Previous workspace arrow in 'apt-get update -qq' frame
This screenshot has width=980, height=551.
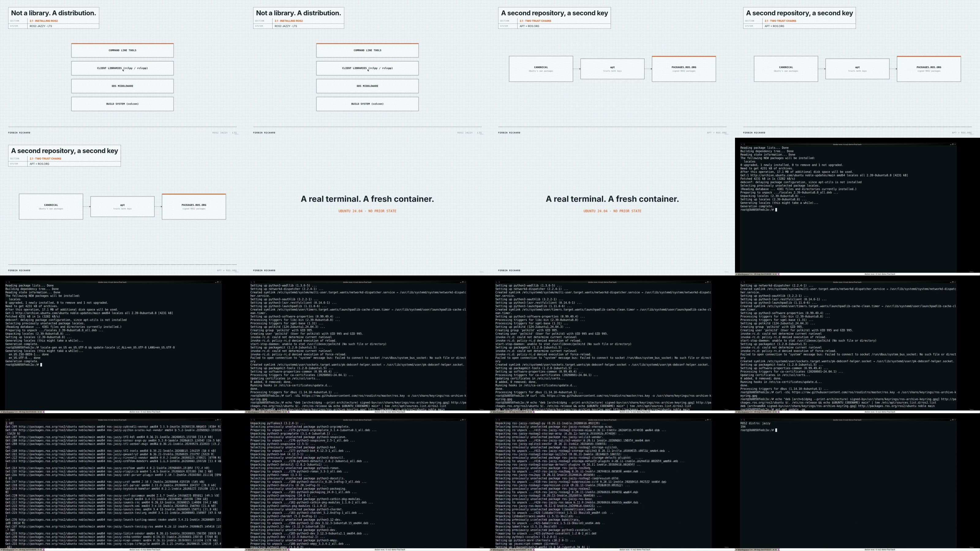pyautogui.click(x=737, y=412)
